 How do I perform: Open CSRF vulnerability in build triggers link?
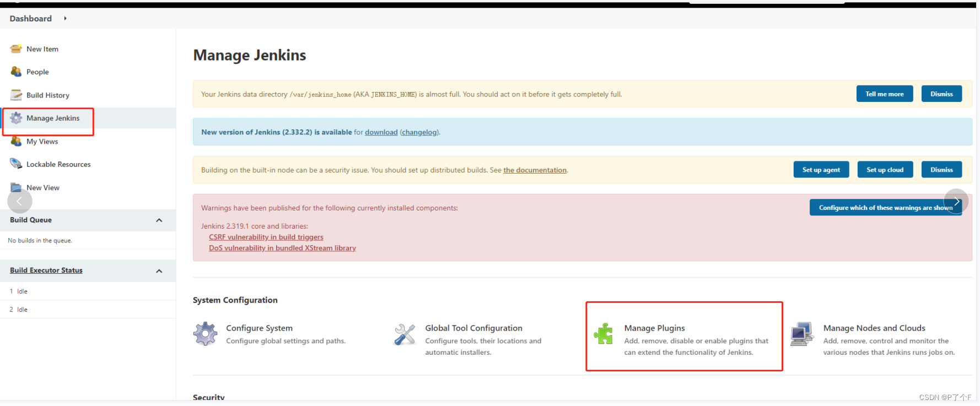pos(266,237)
